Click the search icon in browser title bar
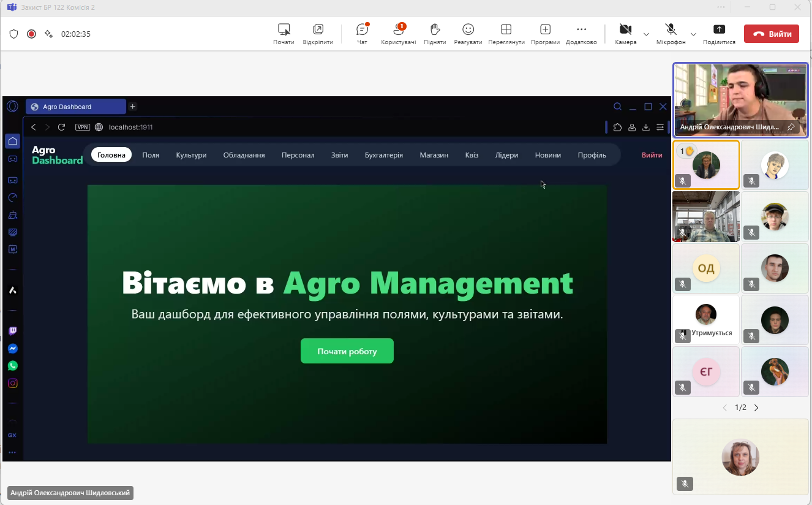This screenshot has height=505, width=812. point(617,107)
